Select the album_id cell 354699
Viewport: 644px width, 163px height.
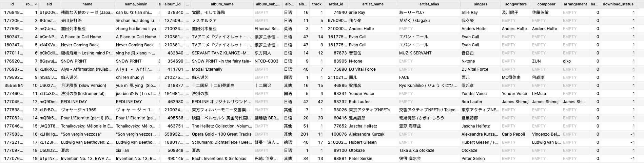pos(175,61)
